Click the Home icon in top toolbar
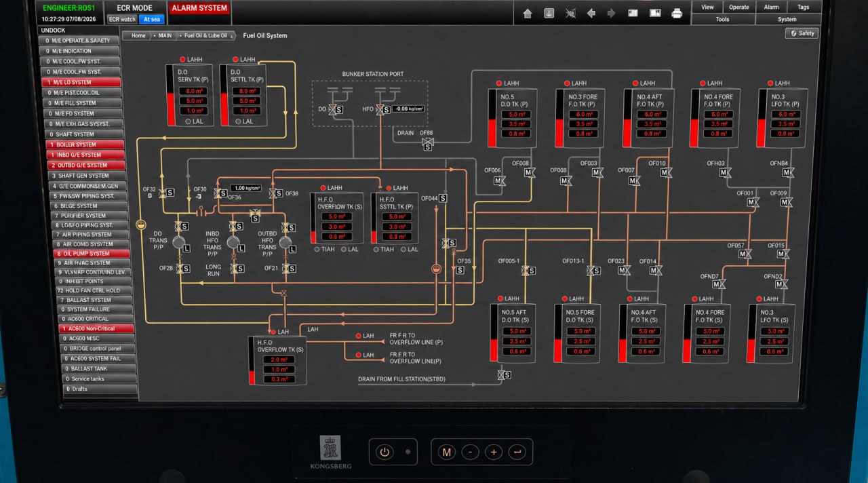Viewport: 868px width, 483px height. [528, 13]
